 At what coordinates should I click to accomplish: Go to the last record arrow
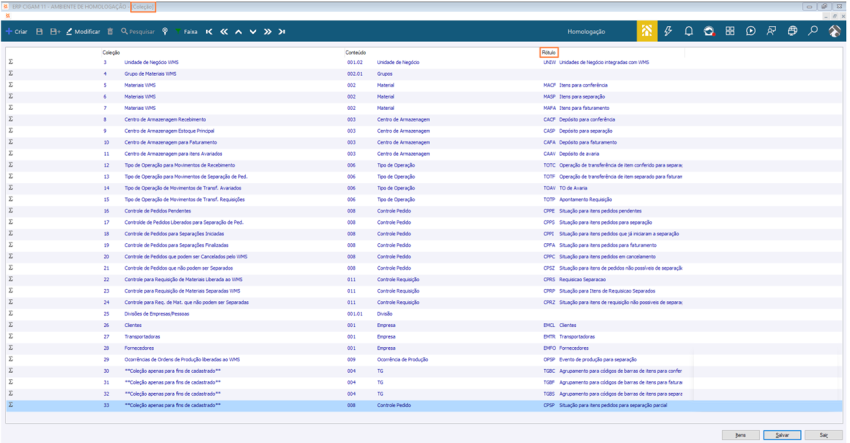point(282,32)
